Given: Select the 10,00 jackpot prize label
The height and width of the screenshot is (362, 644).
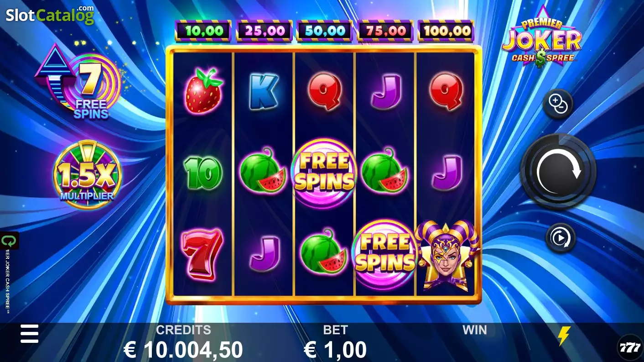Looking at the screenshot, I should tap(203, 31).
